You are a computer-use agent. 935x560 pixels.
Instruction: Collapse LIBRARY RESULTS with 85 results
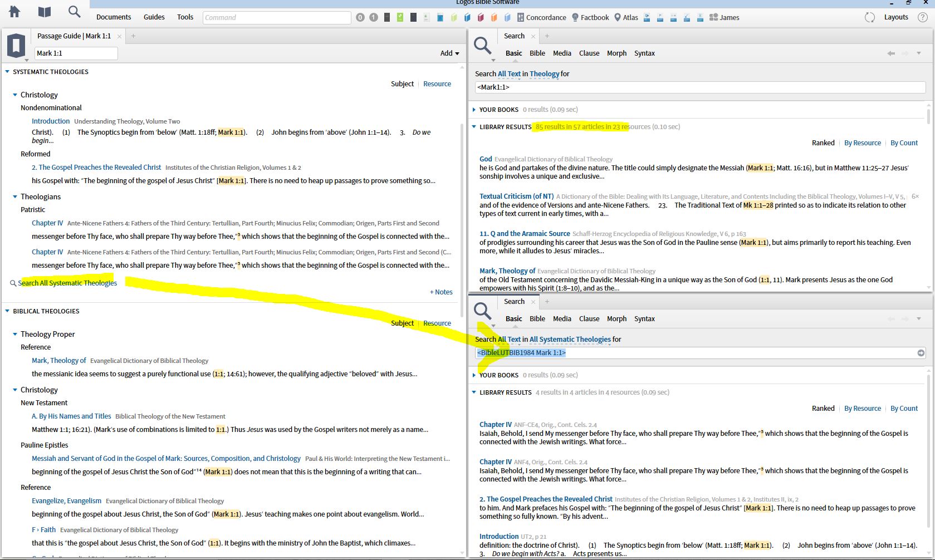(x=474, y=127)
